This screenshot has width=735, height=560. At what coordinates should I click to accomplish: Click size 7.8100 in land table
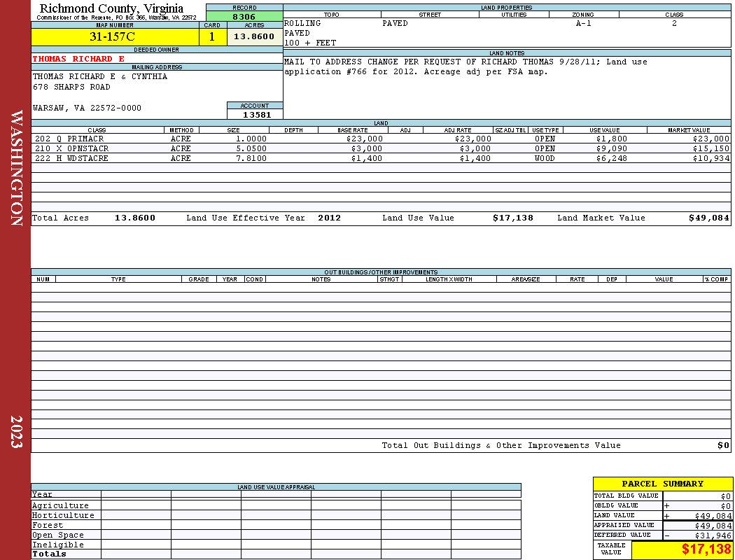(x=251, y=158)
